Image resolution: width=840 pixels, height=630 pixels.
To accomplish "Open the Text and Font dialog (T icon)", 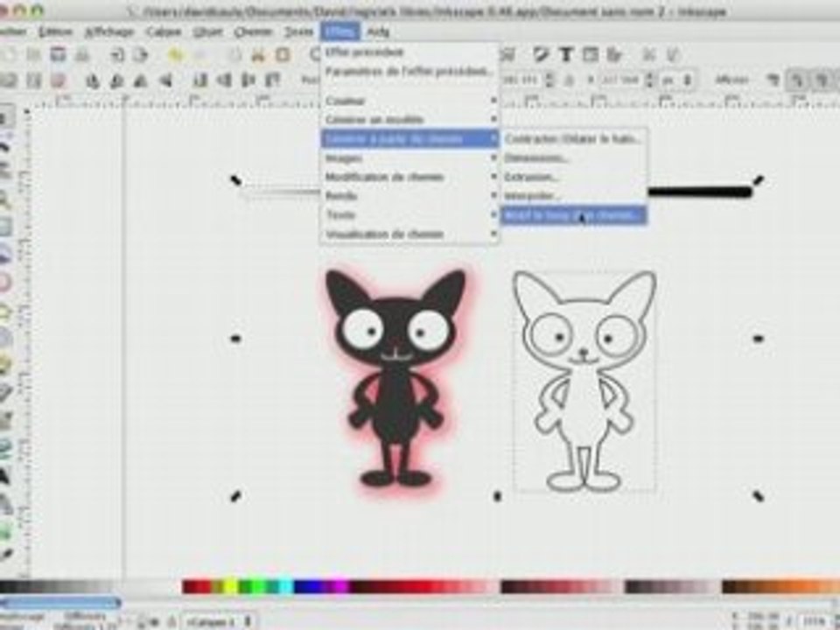I will coord(566,54).
